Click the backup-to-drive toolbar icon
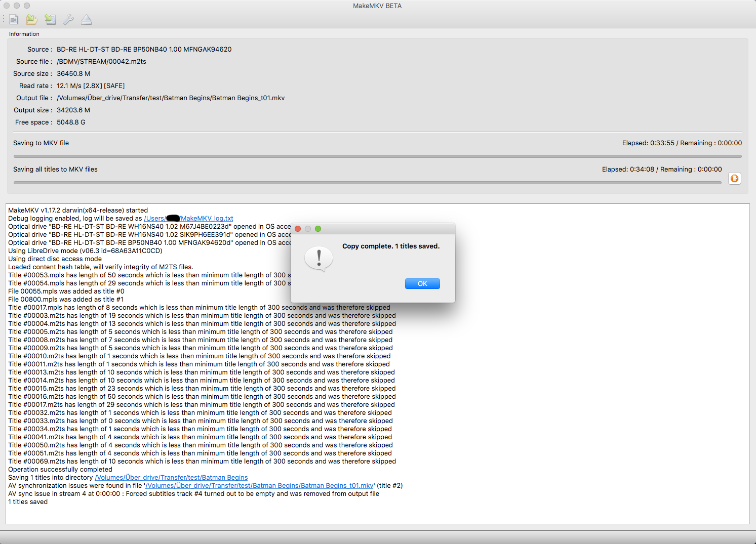The height and width of the screenshot is (544, 756). 50,19
